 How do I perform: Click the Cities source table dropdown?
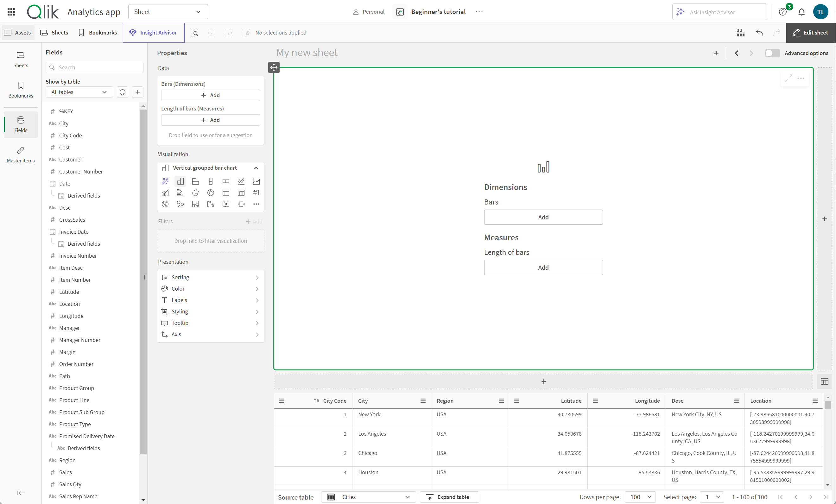pyautogui.click(x=367, y=497)
